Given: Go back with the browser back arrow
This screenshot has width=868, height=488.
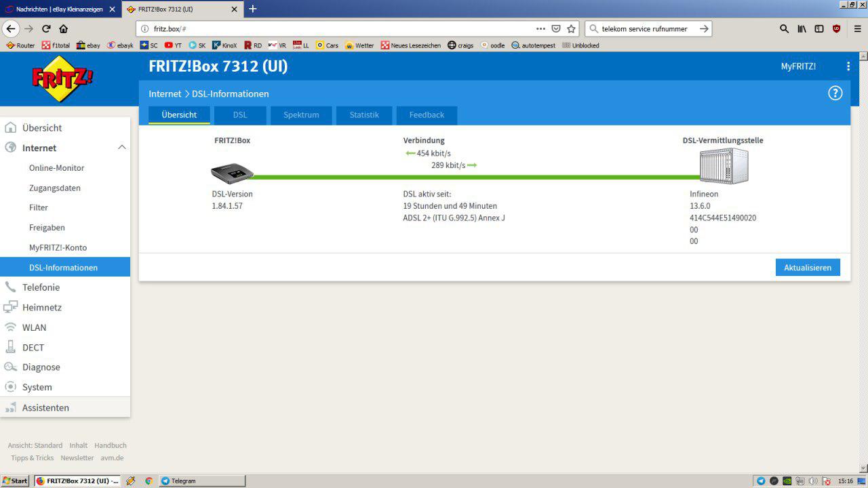Looking at the screenshot, I should coord(10,28).
